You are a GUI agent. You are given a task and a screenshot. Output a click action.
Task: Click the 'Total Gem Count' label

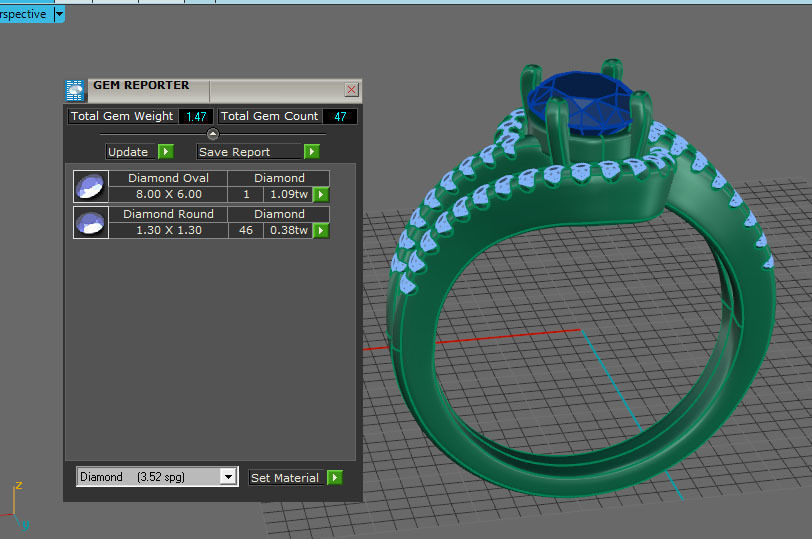click(269, 116)
